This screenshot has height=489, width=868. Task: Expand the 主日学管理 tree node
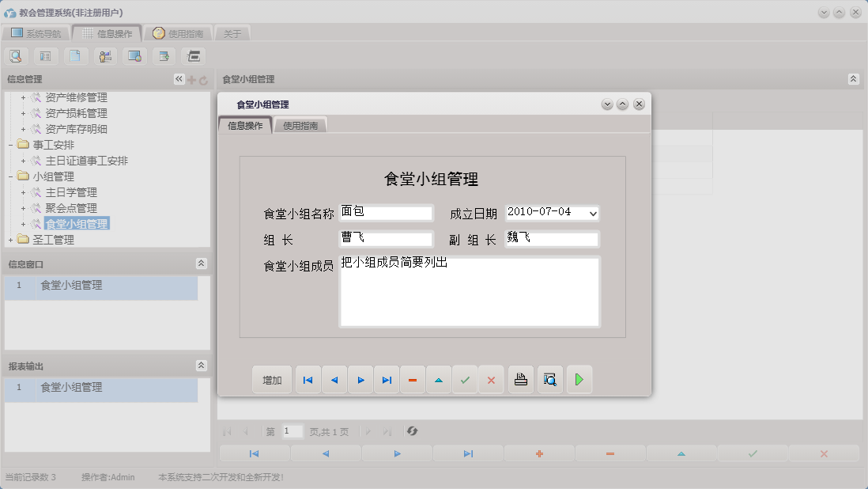tap(23, 193)
